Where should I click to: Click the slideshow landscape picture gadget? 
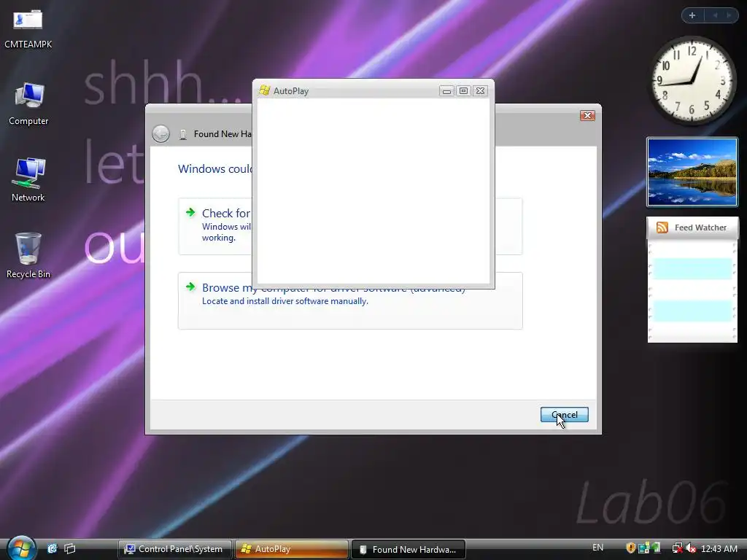point(692,172)
